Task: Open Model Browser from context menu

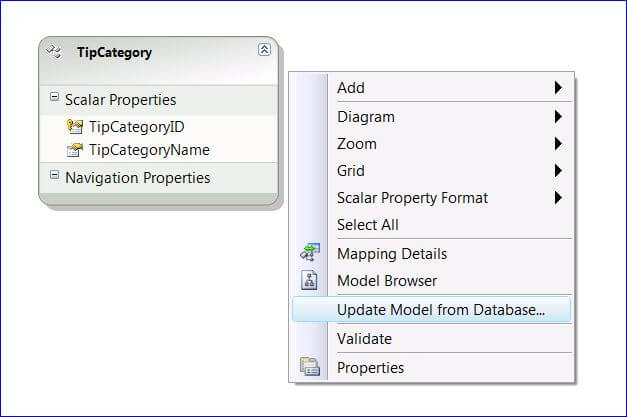Action: coord(431,281)
